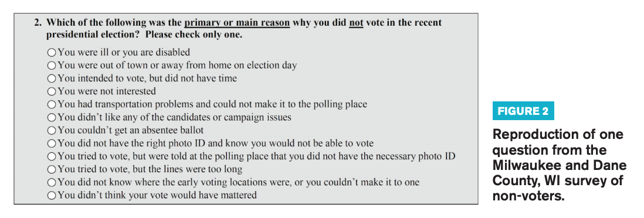Click the underlined word 'not' in question
Screen dimensions: 644x218
(x=356, y=23)
